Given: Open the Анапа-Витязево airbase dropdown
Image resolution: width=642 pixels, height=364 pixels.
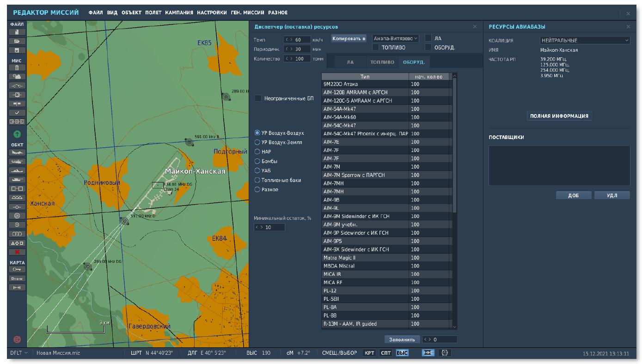Looking at the screenshot, I should pyautogui.click(x=395, y=39).
